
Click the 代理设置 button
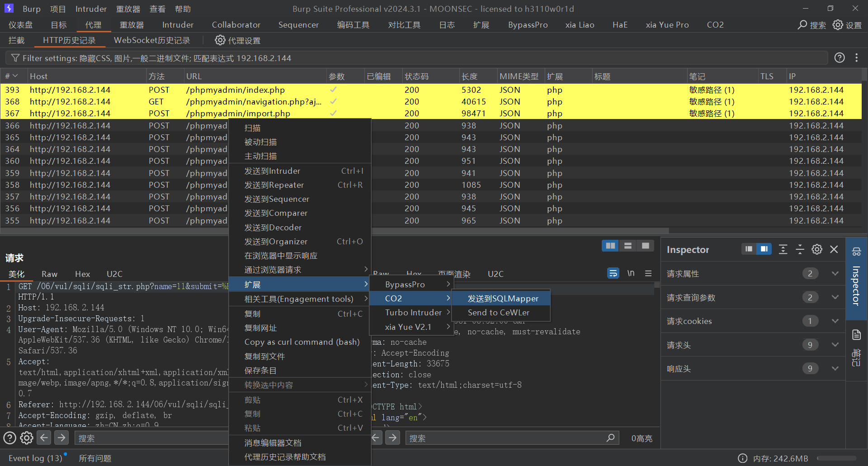(x=238, y=40)
